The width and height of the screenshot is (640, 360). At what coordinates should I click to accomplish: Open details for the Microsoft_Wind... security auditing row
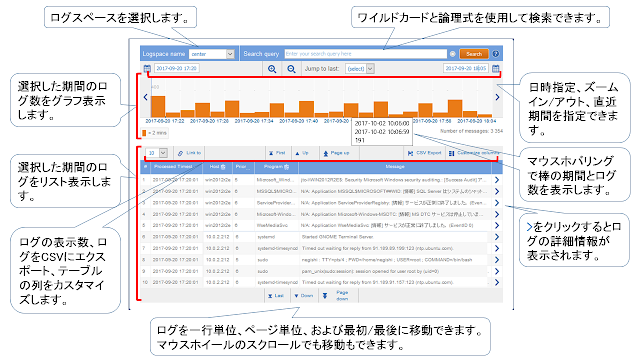coord(497,180)
